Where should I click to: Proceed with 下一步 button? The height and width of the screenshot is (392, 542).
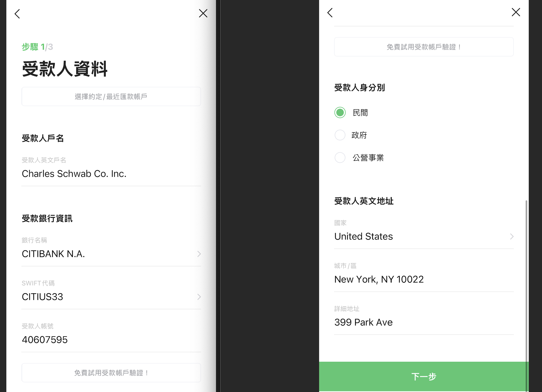pos(424,376)
